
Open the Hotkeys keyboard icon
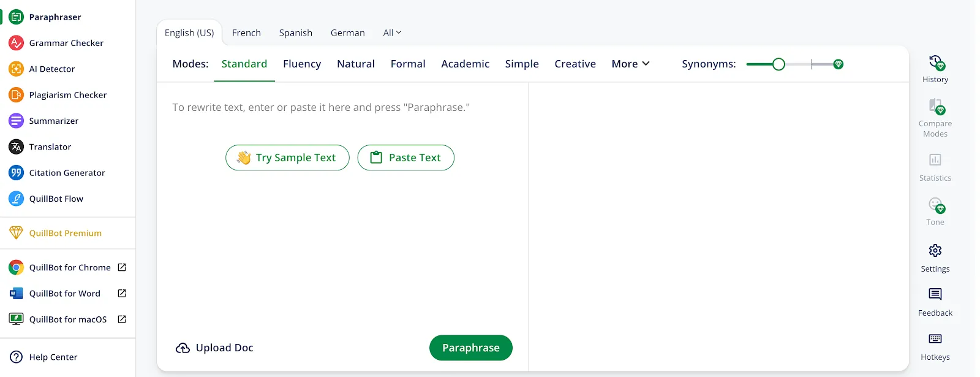935,339
